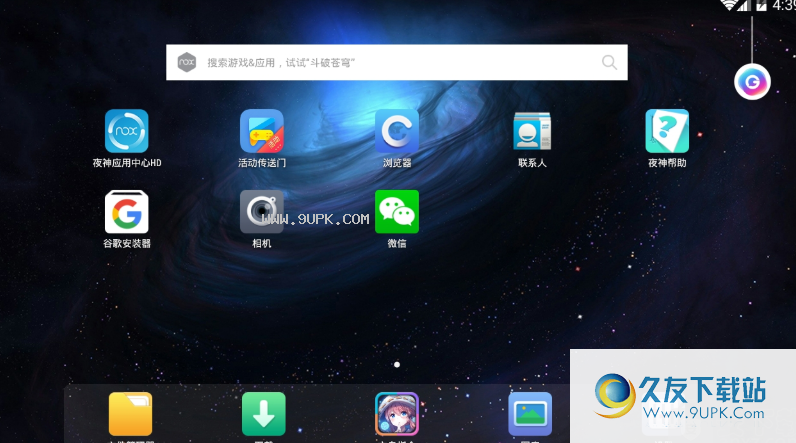The width and height of the screenshot is (796, 443).
Task: Open the 相机 camera app
Action: 262,212
